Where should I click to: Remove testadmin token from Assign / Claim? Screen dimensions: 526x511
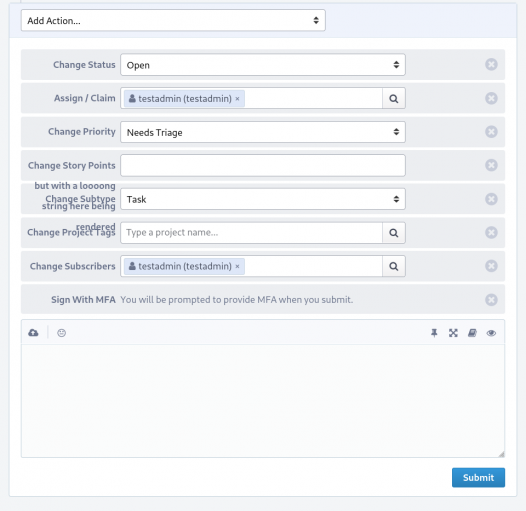238,99
